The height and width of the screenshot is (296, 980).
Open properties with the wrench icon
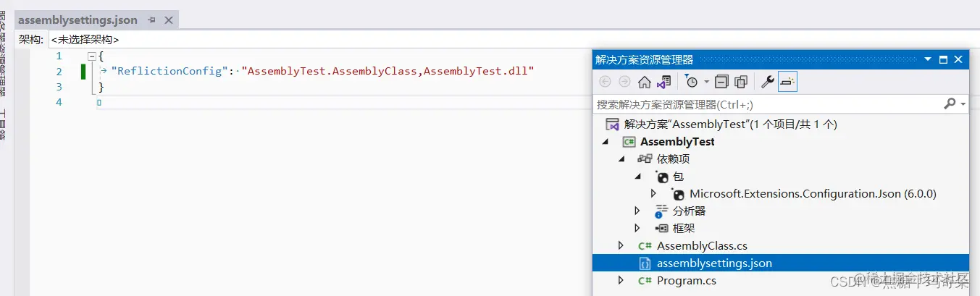(768, 82)
